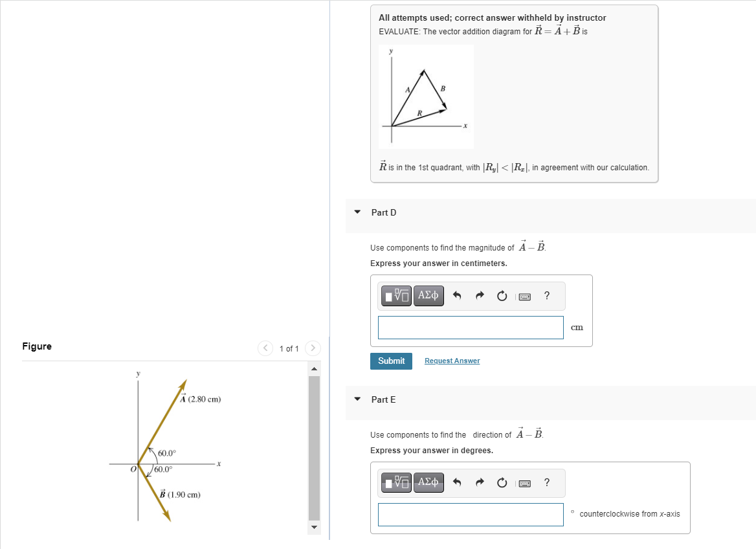Click the Part D answer input field
This screenshot has width=756, height=549.
click(470, 327)
